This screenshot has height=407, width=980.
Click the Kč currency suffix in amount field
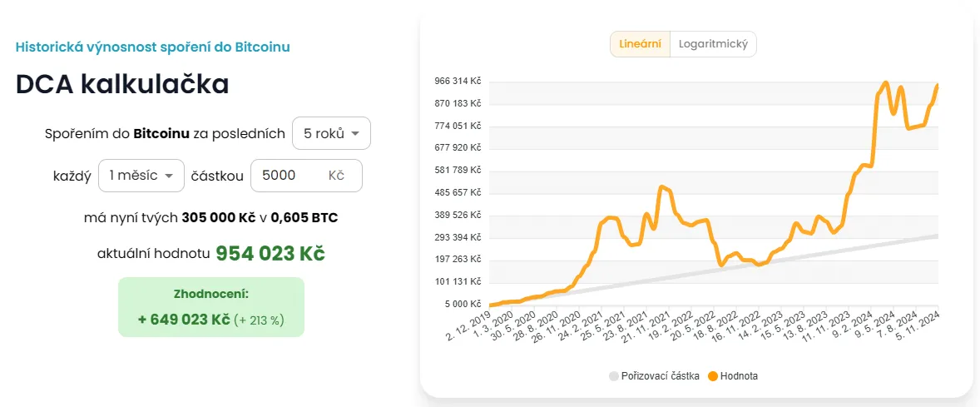coord(336,176)
